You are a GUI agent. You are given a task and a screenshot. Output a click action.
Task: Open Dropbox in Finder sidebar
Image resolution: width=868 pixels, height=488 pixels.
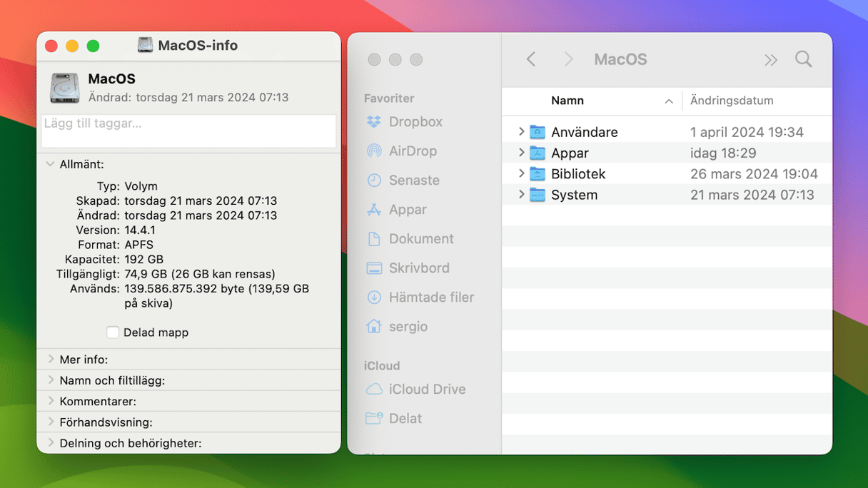click(415, 122)
